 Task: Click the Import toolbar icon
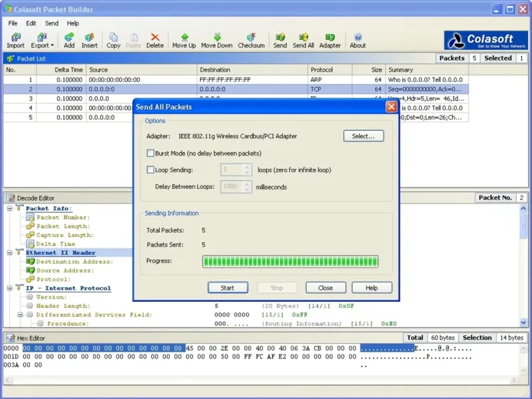click(15, 38)
